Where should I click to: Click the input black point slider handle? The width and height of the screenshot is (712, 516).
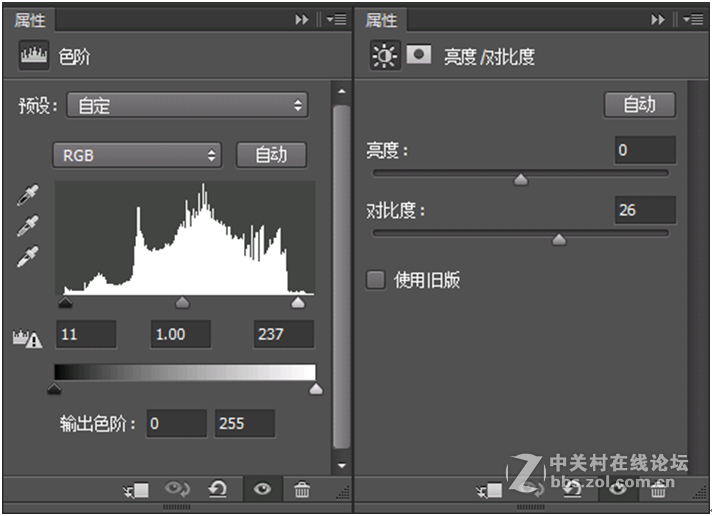pyautogui.click(x=65, y=303)
